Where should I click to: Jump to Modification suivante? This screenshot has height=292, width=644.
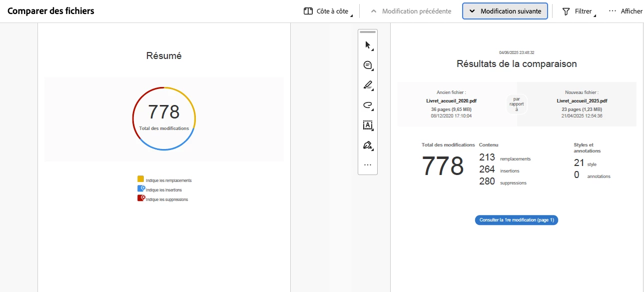[x=505, y=11]
